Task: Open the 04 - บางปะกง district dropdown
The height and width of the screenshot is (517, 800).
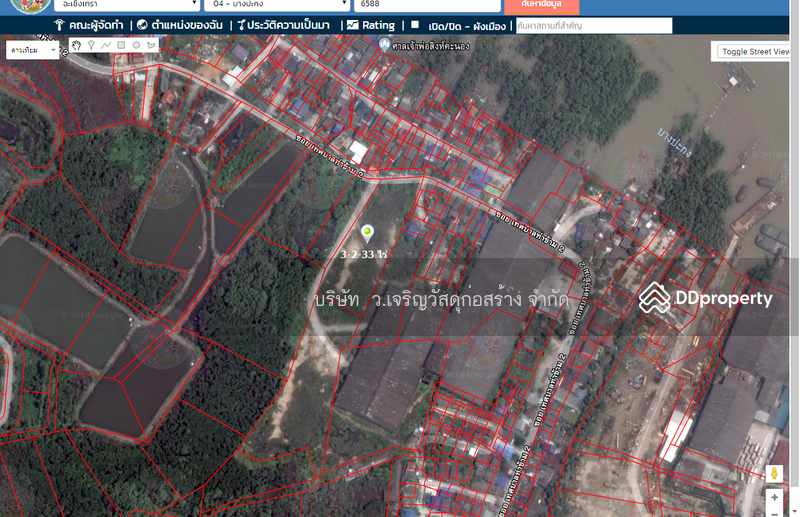Action: point(275,5)
